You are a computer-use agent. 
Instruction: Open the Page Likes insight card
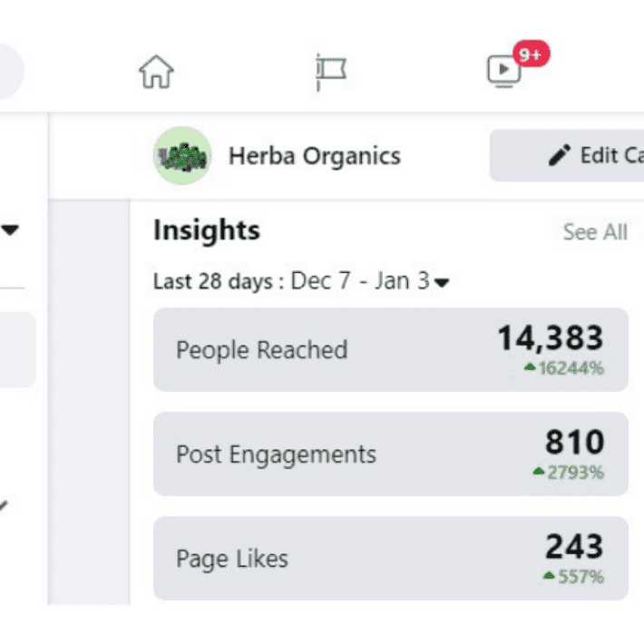click(391, 558)
